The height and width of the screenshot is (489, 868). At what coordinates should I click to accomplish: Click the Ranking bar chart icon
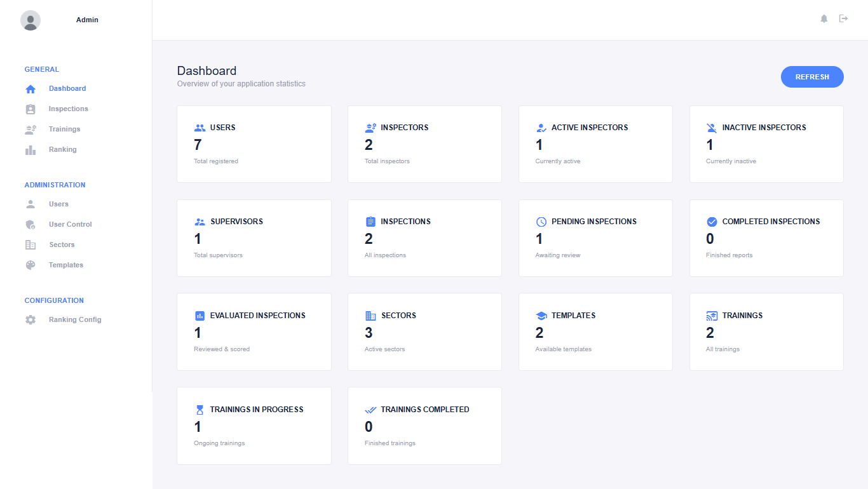click(30, 149)
